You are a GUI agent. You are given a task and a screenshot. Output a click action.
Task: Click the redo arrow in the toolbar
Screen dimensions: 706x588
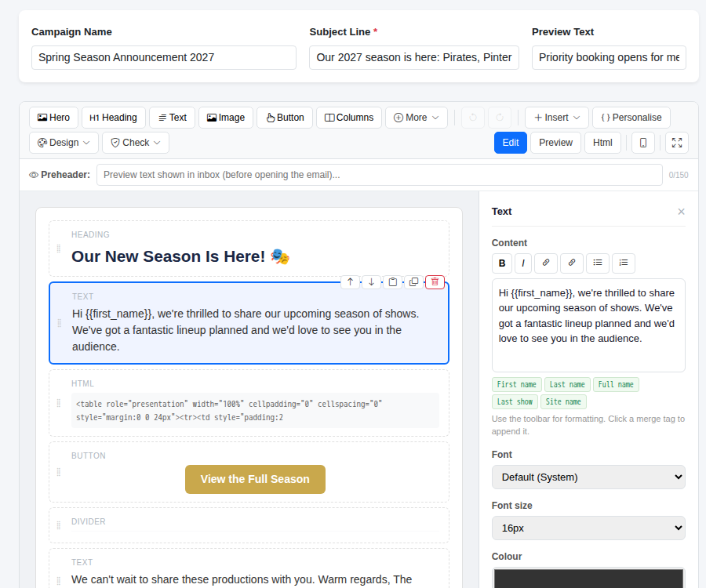pos(500,118)
